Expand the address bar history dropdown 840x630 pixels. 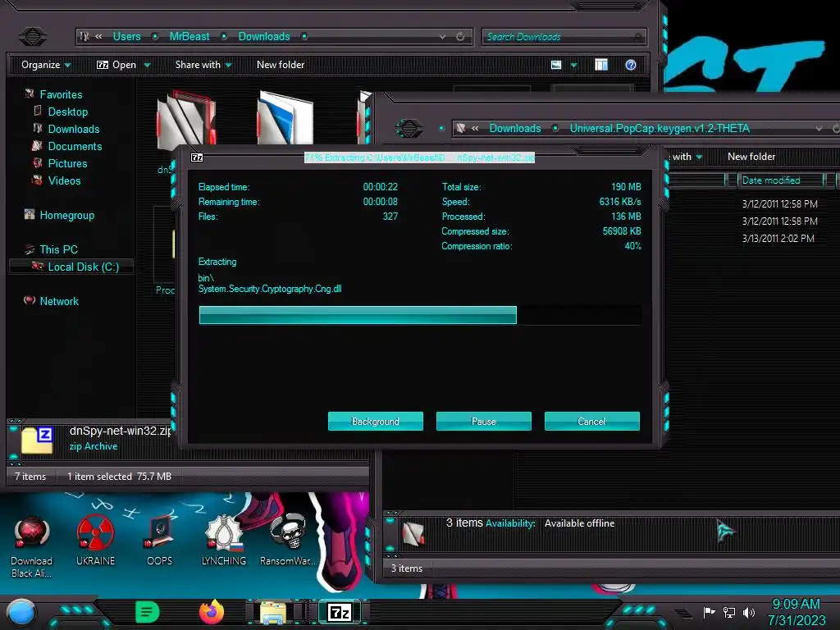click(442, 37)
